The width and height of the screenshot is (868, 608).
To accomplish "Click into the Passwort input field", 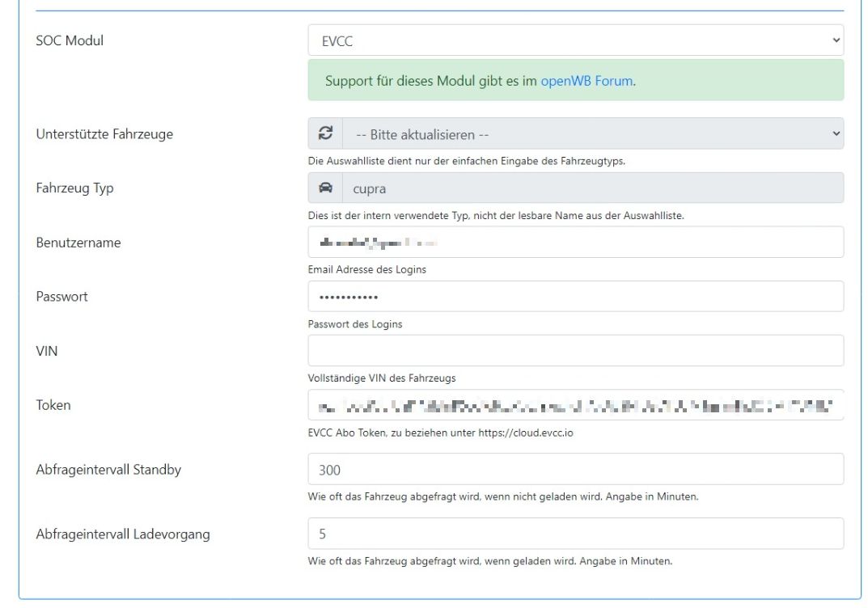I will point(575,297).
